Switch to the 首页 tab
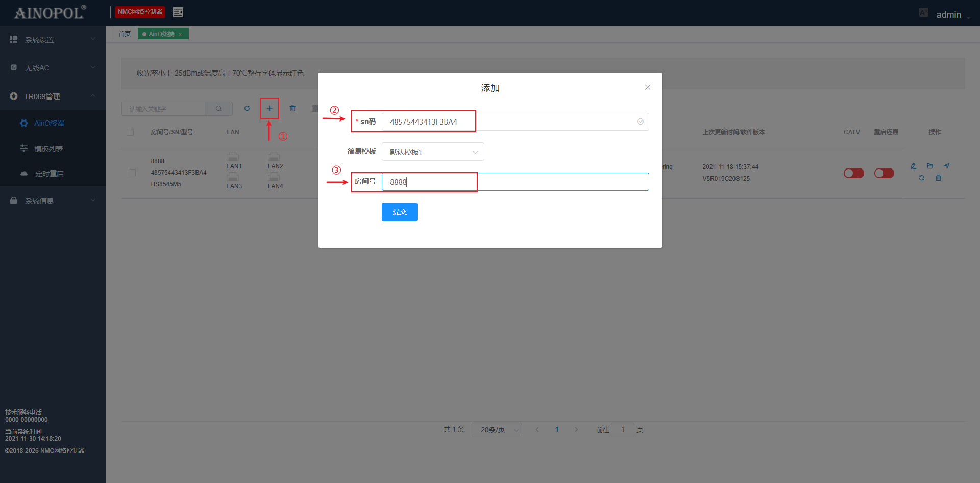Viewport: 980px width, 483px height. point(125,34)
